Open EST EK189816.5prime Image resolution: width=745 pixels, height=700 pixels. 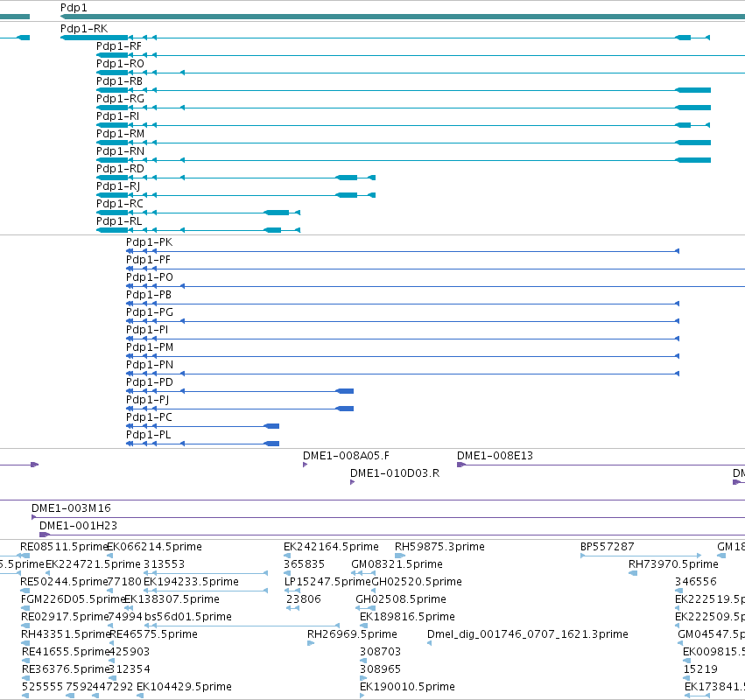coord(407,617)
